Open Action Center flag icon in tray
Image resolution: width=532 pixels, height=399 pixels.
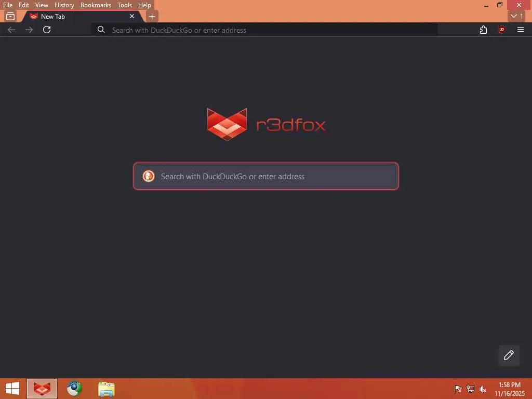458,389
